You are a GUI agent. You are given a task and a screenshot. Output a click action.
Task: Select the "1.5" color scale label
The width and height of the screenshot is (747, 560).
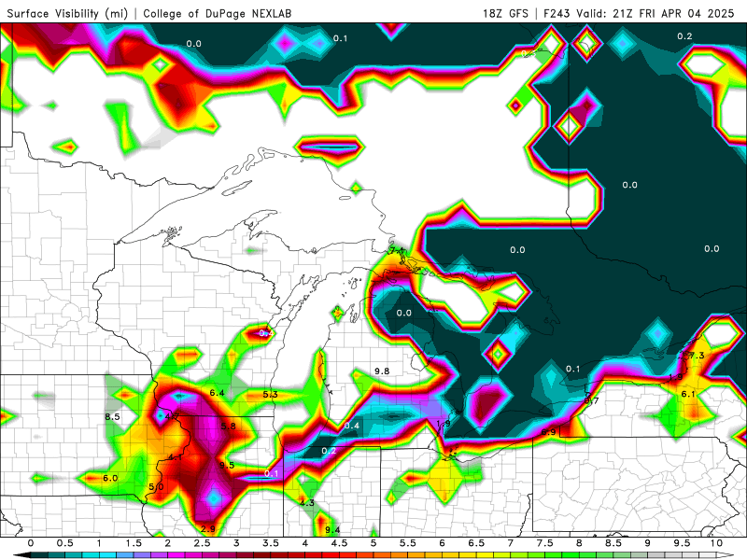134,543
